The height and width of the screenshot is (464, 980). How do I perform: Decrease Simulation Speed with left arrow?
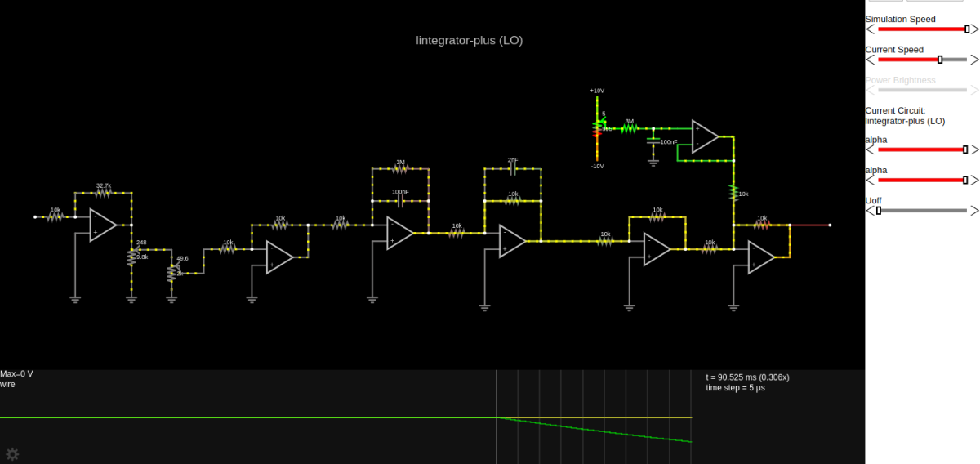pos(871,29)
